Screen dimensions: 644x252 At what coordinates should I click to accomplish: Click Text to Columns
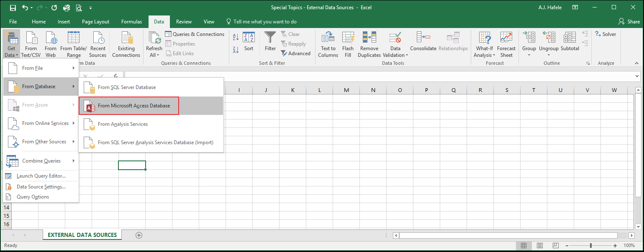pyautogui.click(x=328, y=44)
